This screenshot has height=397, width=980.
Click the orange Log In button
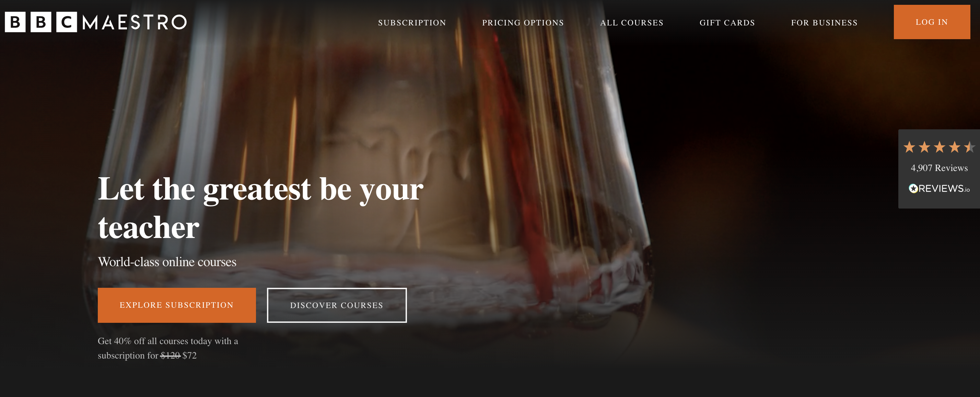(932, 22)
